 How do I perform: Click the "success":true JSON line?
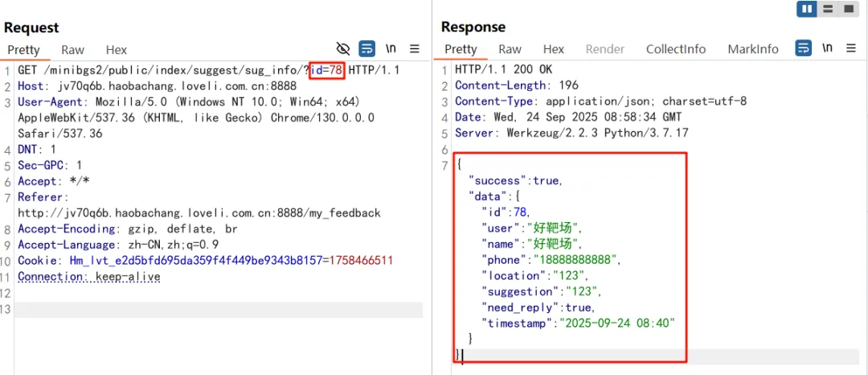pyautogui.click(x=516, y=181)
